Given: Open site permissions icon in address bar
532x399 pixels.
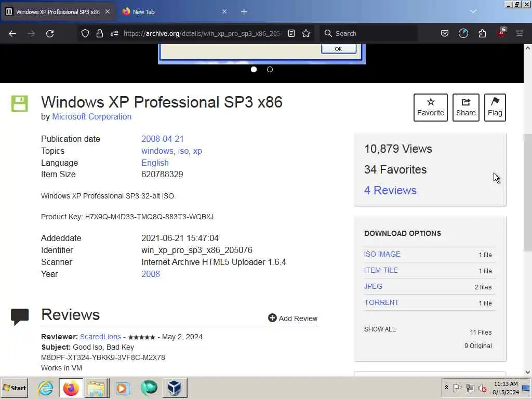Looking at the screenshot, I should (114, 33).
